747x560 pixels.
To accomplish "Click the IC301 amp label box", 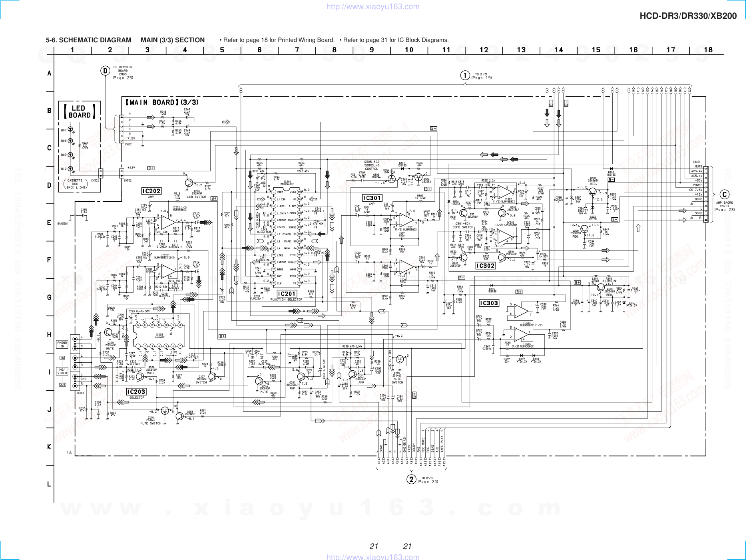I will [372, 198].
